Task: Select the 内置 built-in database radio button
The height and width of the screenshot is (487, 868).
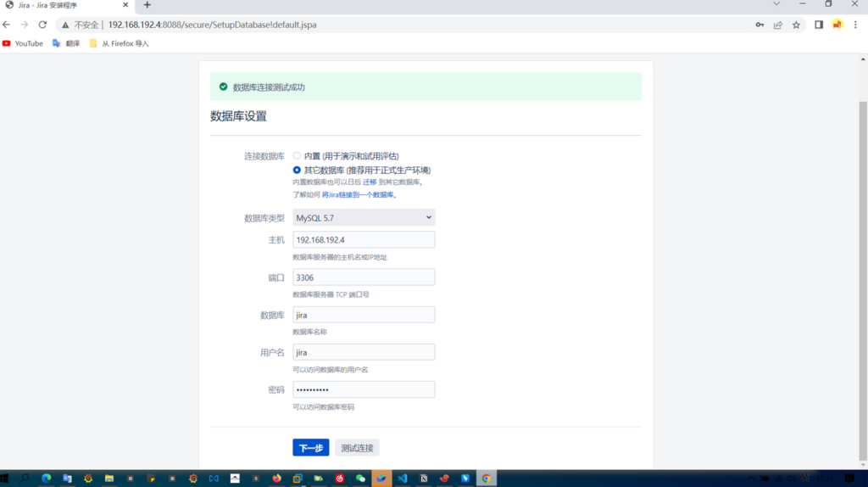Action: (x=297, y=156)
